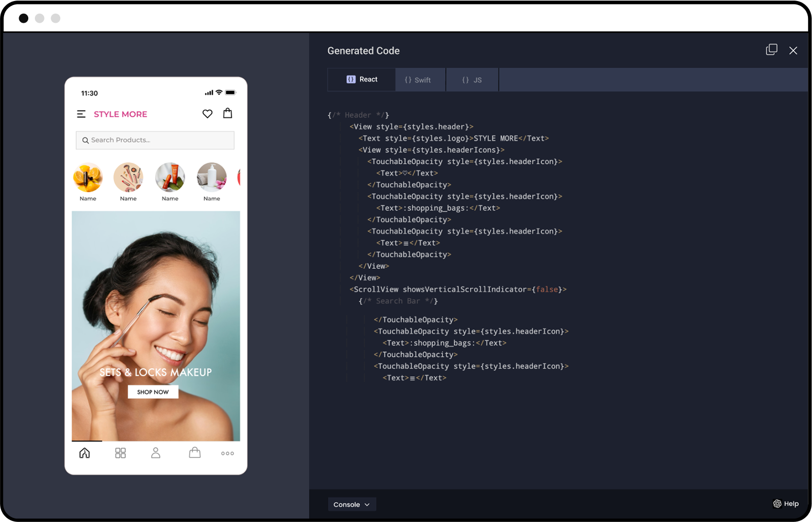Open the categories grid icon in bottom navigation
The height and width of the screenshot is (522, 812).
pyautogui.click(x=120, y=453)
